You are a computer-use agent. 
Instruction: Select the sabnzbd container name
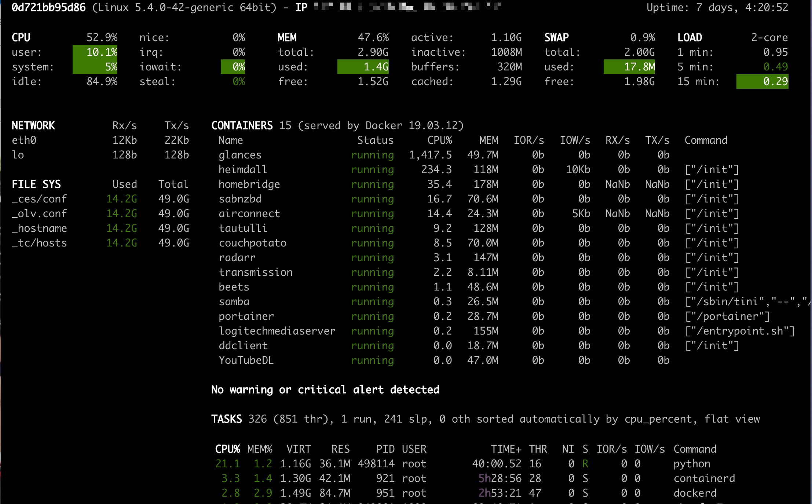(x=240, y=199)
